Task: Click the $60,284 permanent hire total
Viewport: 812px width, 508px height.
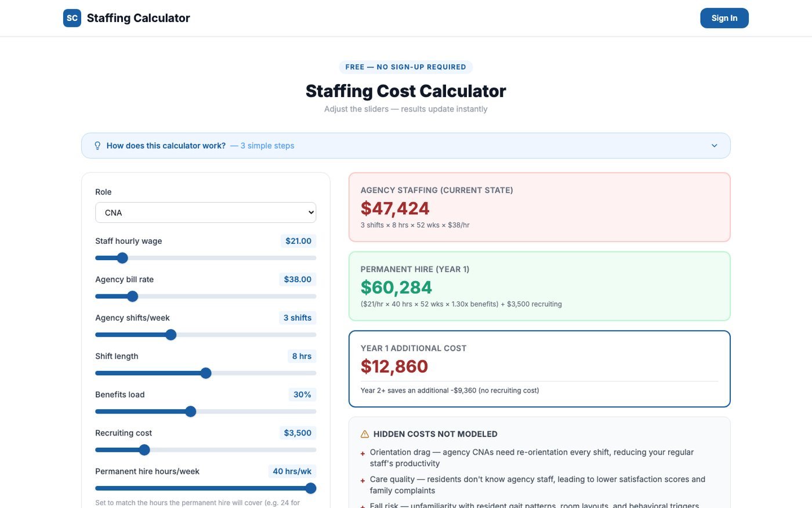Action: (x=396, y=287)
